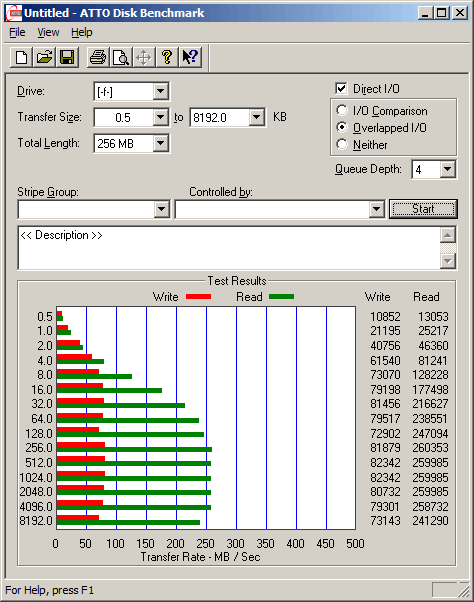
Task: Activate the context help arrow icon
Action: coord(190,58)
